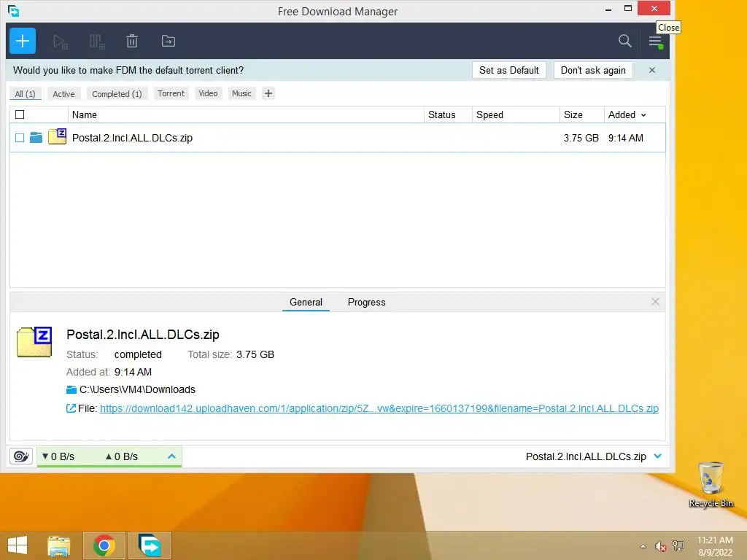The width and height of the screenshot is (747, 560).
Task: Click the upload speed 0 B/s indicator
Action: [x=122, y=456]
